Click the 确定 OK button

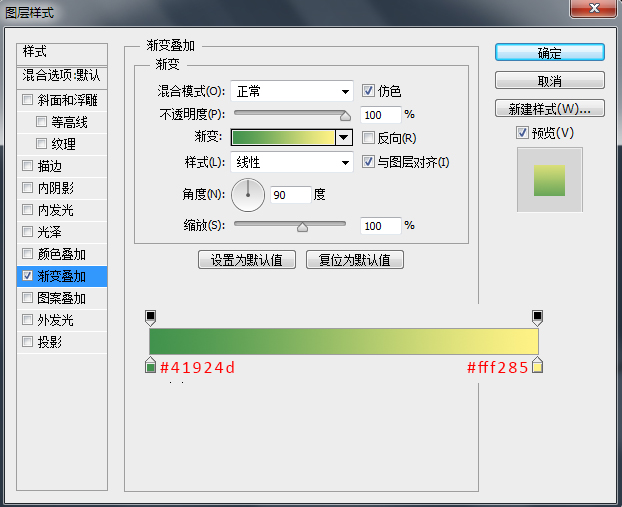click(549, 52)
